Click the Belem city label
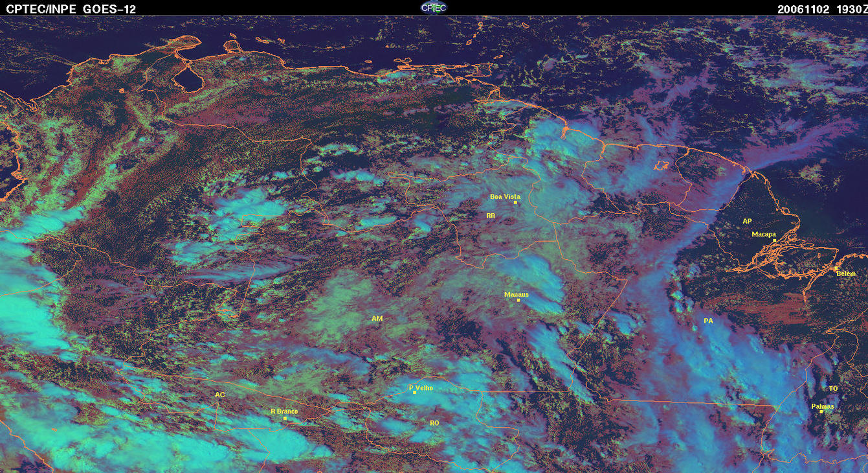This screenshot has height=473, width=868. tap(846, 273)
